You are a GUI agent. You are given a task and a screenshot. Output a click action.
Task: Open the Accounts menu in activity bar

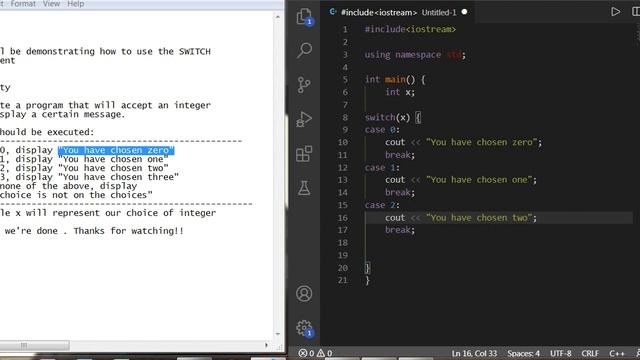[x=304, y=293]
